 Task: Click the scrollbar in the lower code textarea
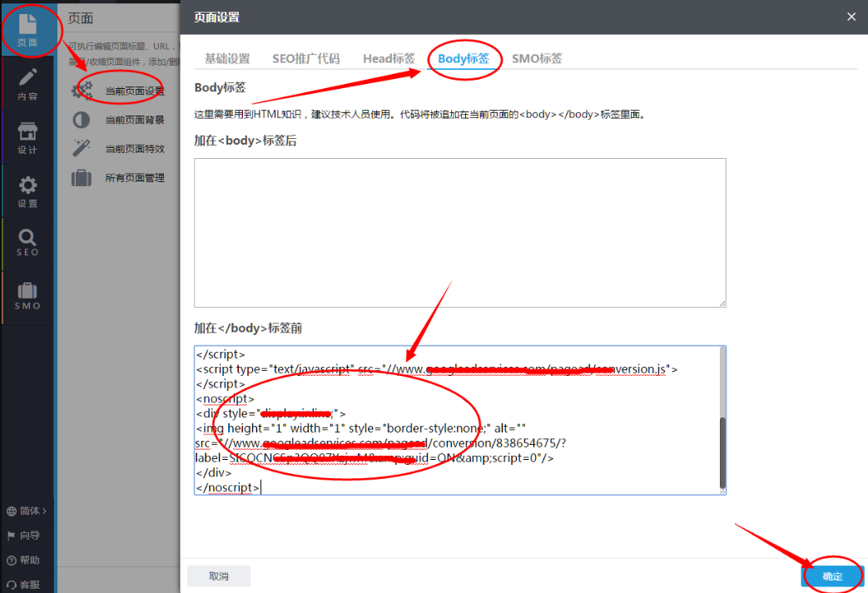pyautogui.click(x=722, y=453)
